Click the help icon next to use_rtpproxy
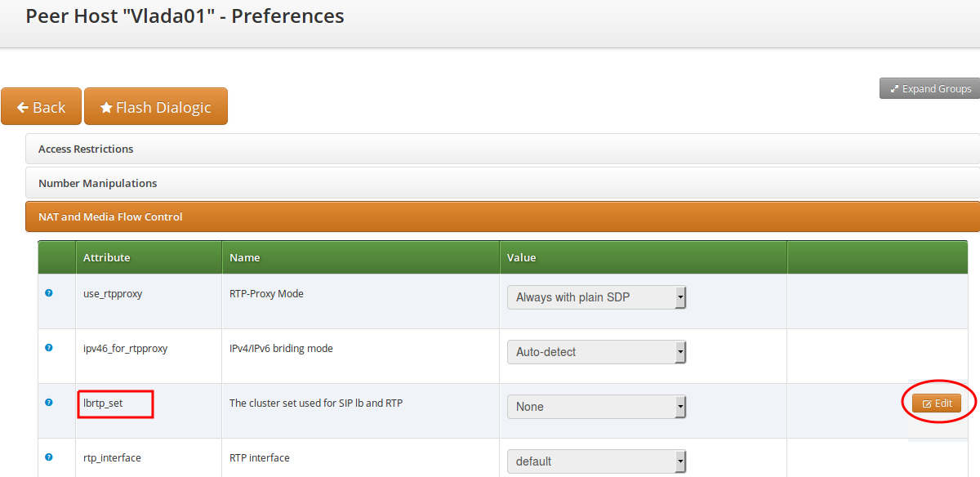This screenshot has width=980, height=477. point(48,292)
